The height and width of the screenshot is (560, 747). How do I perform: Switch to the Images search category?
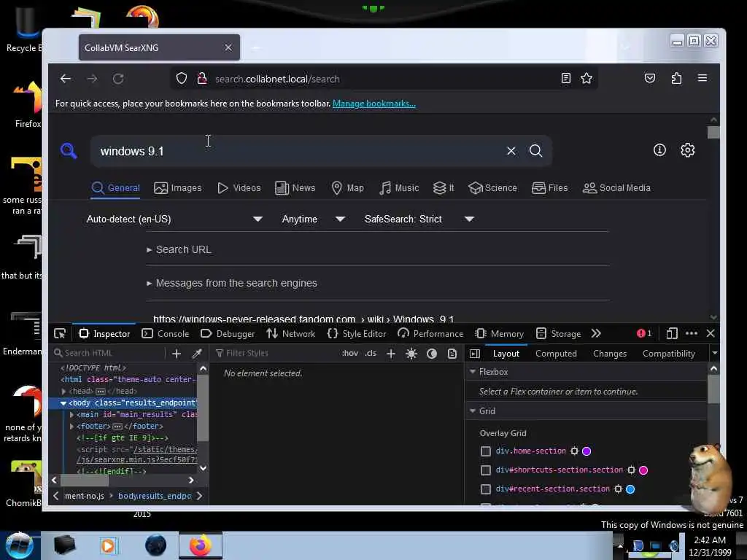pos(178,188)
